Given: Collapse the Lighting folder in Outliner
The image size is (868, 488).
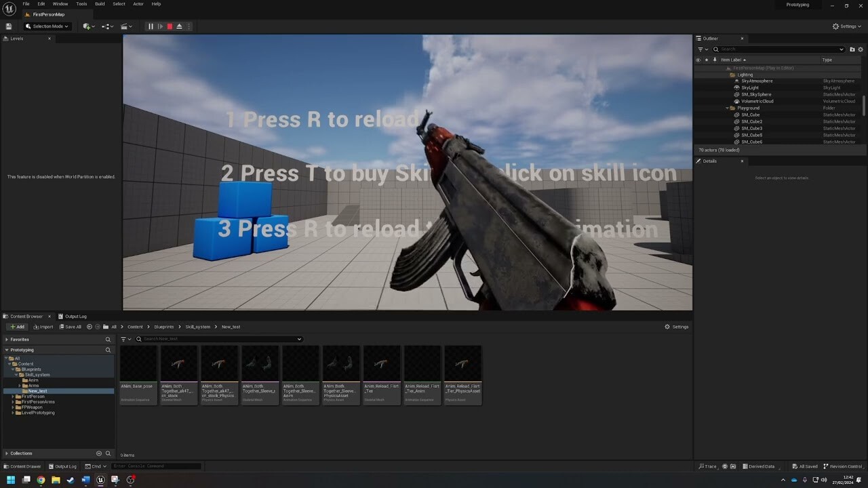Looking at the screenshot, I should (727, 74).
